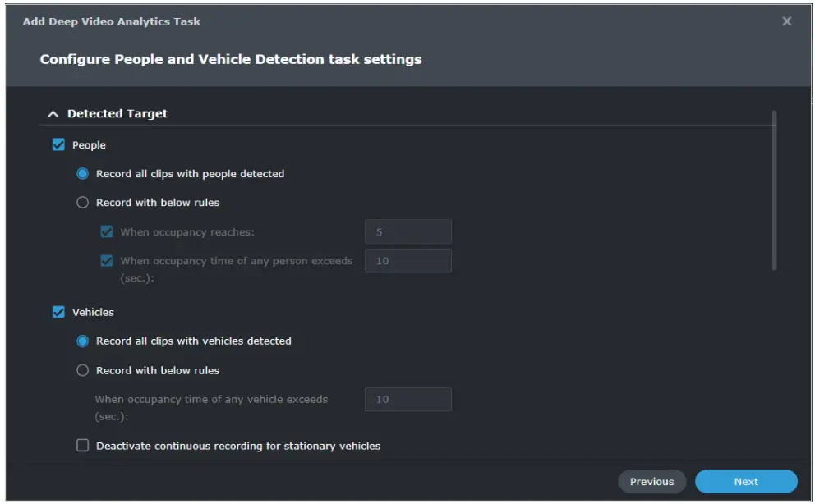
Task: Close the Add Deep Video Analytics Task dialog
Action: click(786, 21)
